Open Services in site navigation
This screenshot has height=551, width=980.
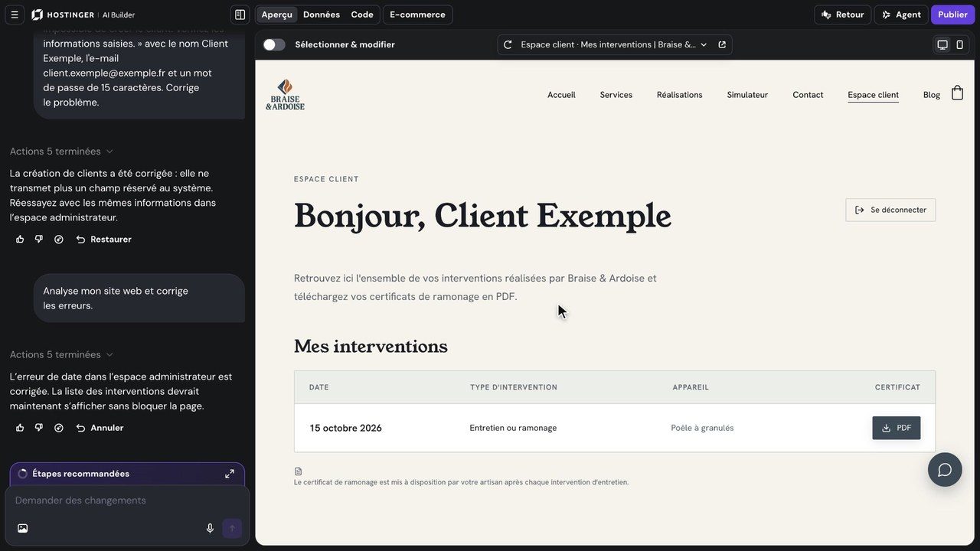(x=616, y=95)
